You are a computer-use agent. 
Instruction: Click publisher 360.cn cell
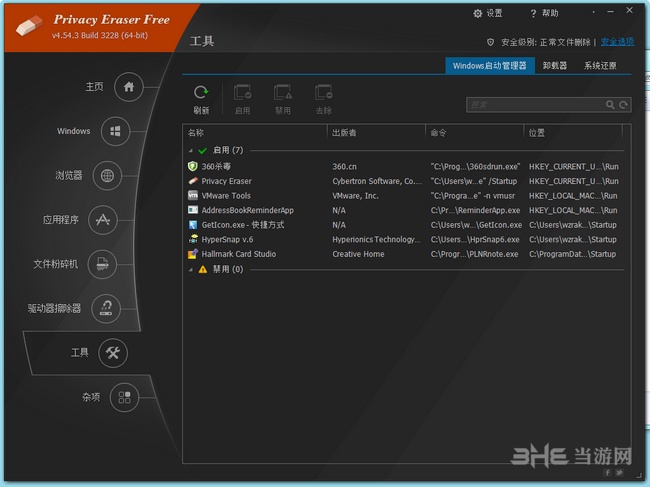tap(344, 166)
